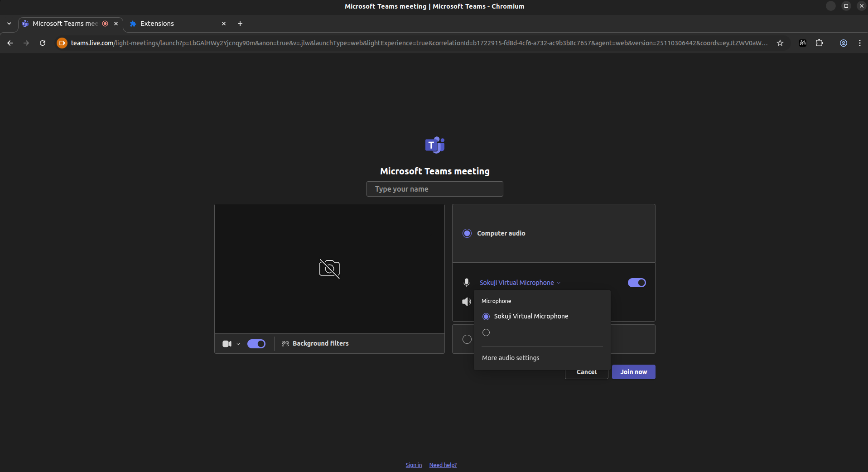This screenshot has height=472, width=868.
Task: Switch to the Extensions tab
Action: (178, 24)
